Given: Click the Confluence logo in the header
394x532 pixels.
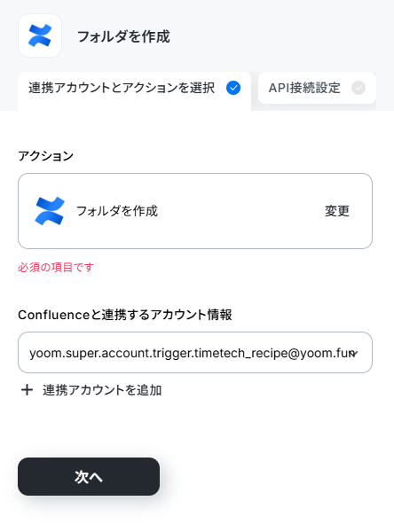Looking at the screenshot, I should pos(40,35).
